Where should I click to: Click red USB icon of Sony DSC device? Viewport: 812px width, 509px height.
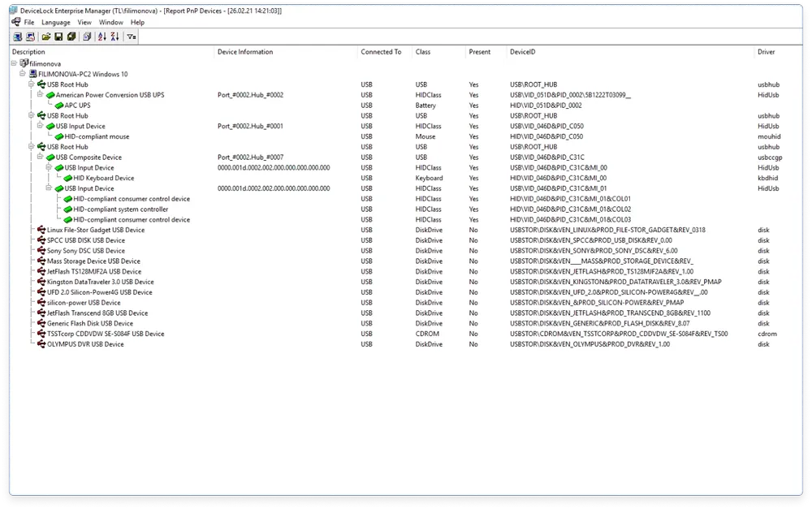coord(41,250)
